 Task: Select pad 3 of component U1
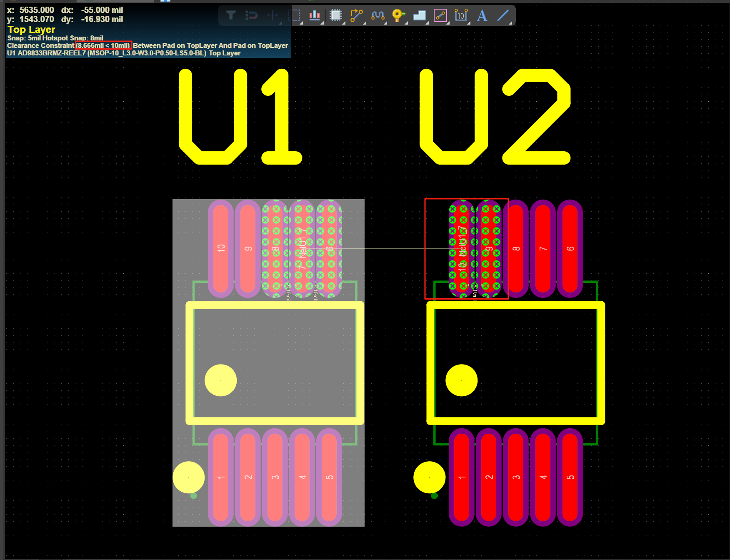point(275,477)
